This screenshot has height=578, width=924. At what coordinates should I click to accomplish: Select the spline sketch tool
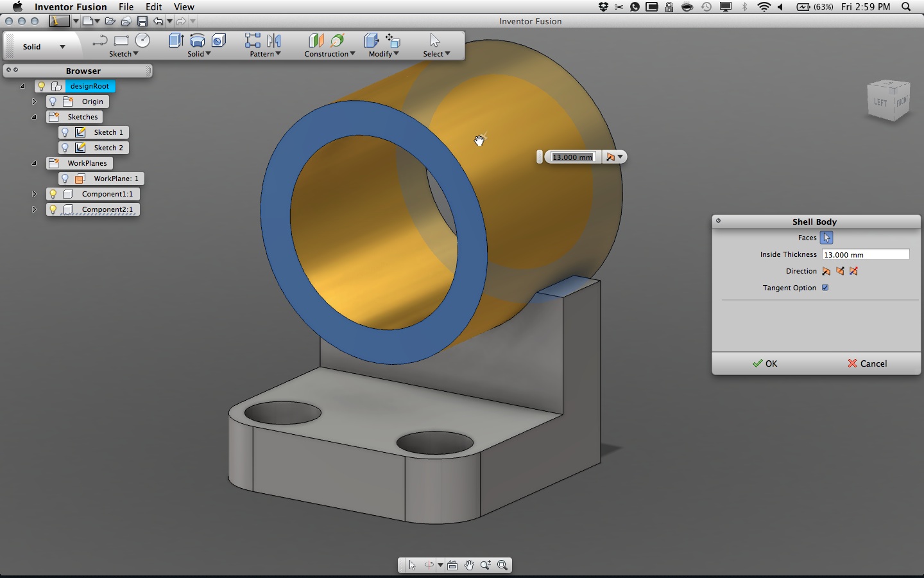tap(99, 41)
